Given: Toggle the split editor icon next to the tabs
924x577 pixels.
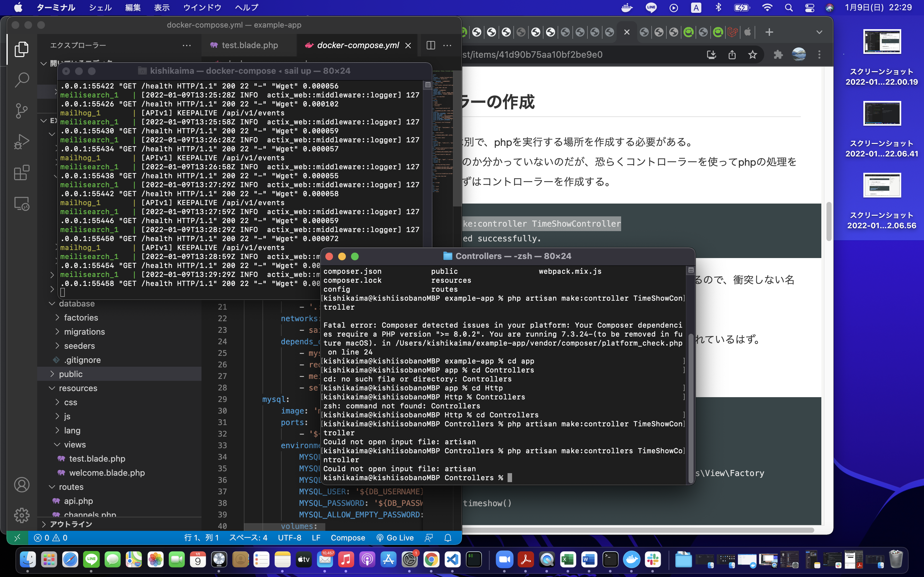Looking at the screenshot, I should (x=431, y=45).
